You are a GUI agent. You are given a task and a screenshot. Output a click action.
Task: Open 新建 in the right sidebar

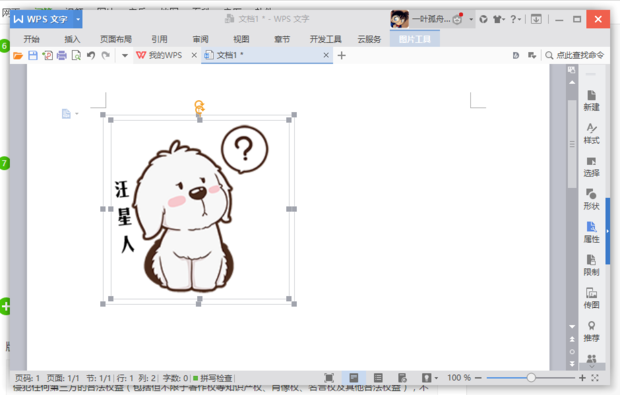[591, 101]
